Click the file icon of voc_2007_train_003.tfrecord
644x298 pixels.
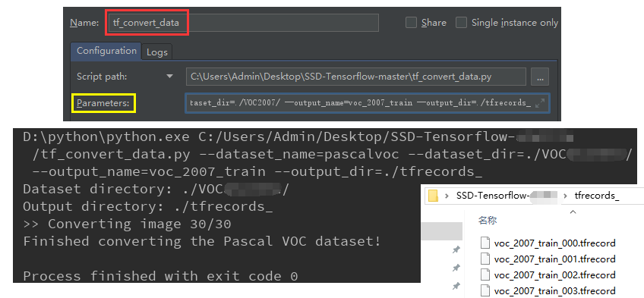485,290
